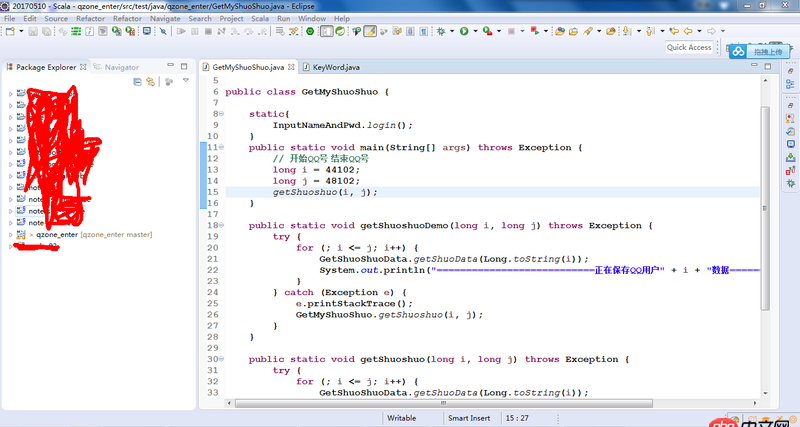The width and height of the screenshot is (800, 427).
Task: Click the Run green play button
Action: pos(463,32)
